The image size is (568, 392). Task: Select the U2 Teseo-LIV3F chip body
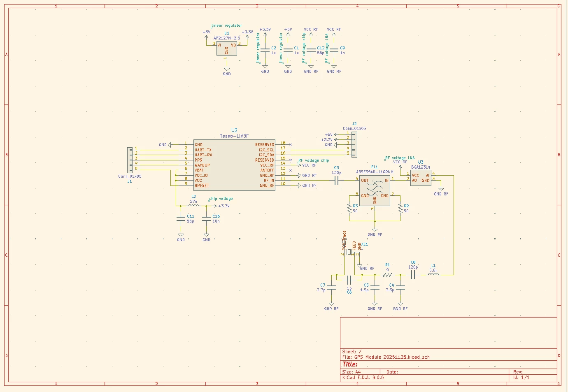pos(234,165)
